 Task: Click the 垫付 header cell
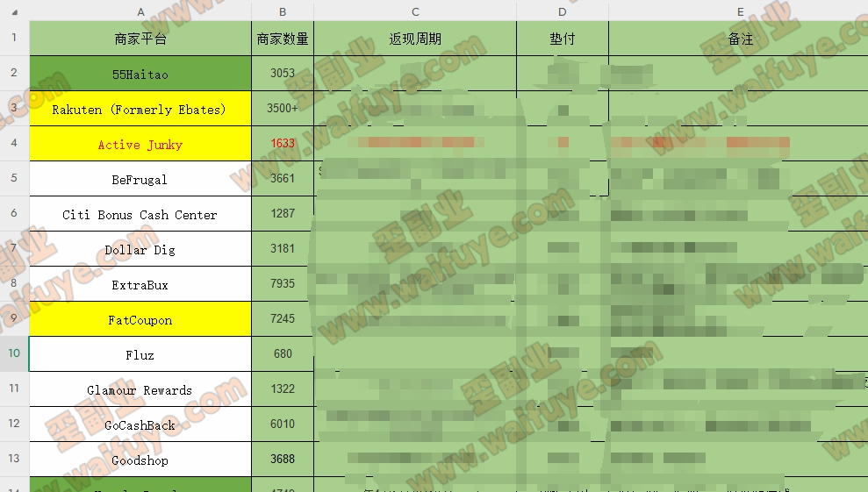pyautogui.click(x=563, y=39)
